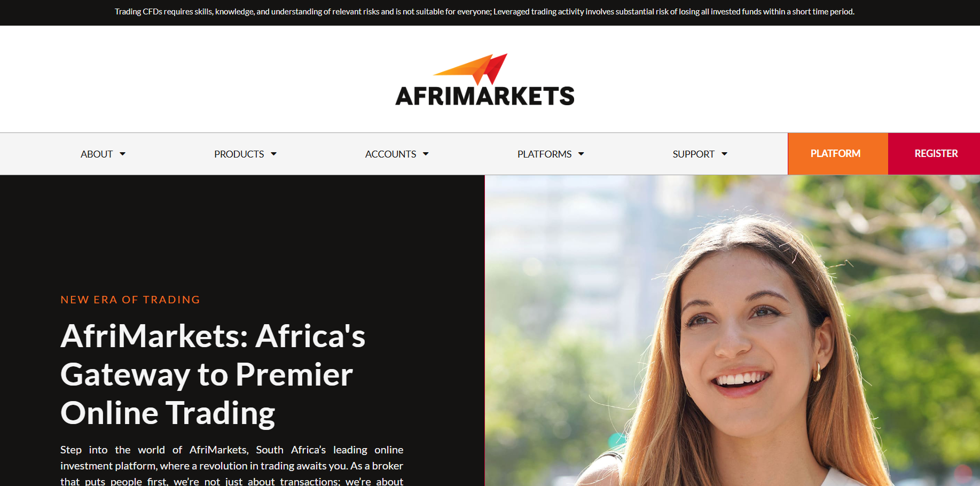Click the 'NEW ERA OF TRADING' tagline
Image resolution: width=980 pixels, height=486 pixels.
tap(130, 300)
